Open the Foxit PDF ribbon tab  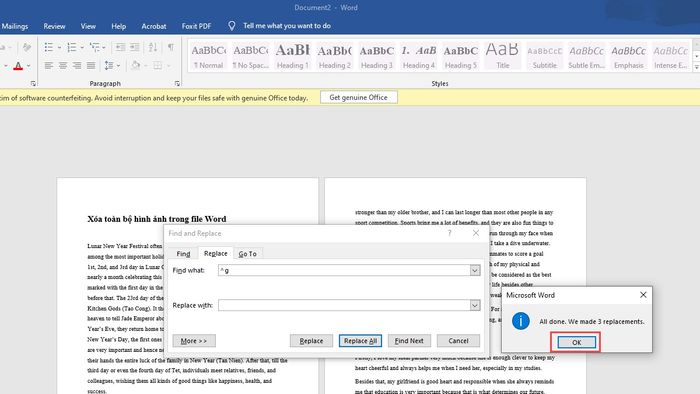[x=196, y=26]
